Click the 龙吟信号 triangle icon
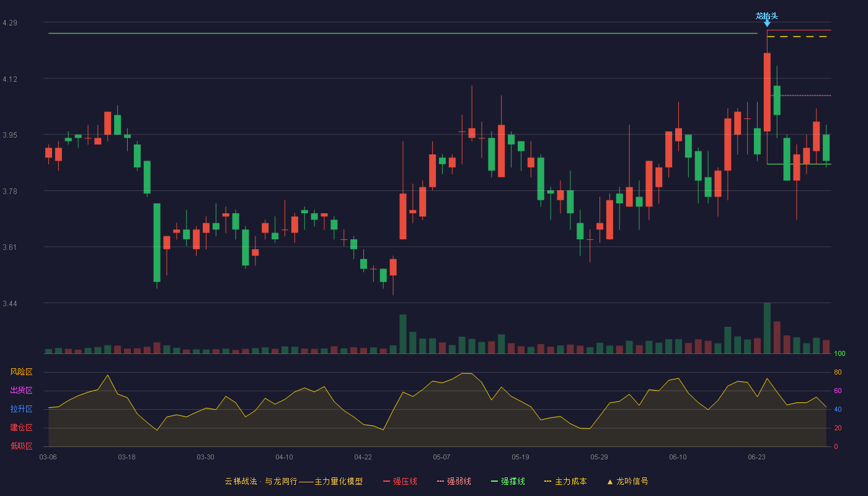868x496 pixels. [610, 482]
